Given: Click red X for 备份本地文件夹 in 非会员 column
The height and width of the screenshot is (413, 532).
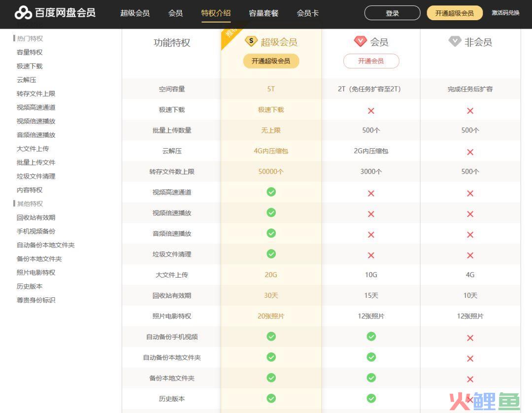Looking at the screenshot, I should tap(470, 380).
